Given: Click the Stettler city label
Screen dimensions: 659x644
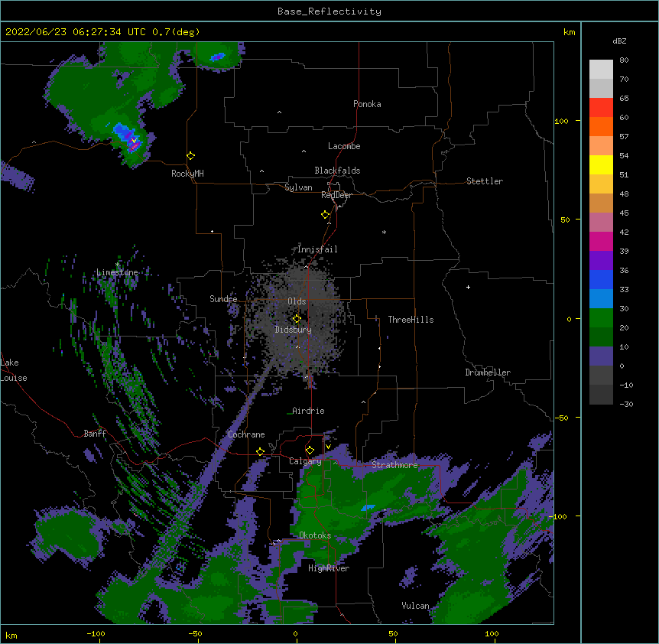Looking at the screenshot, I should 485,181.
